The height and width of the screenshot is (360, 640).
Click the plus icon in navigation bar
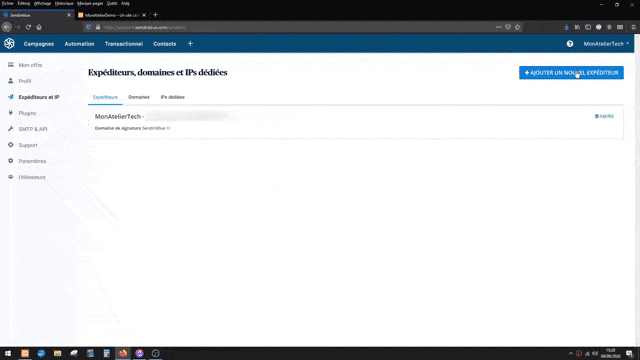pos(190,43)
